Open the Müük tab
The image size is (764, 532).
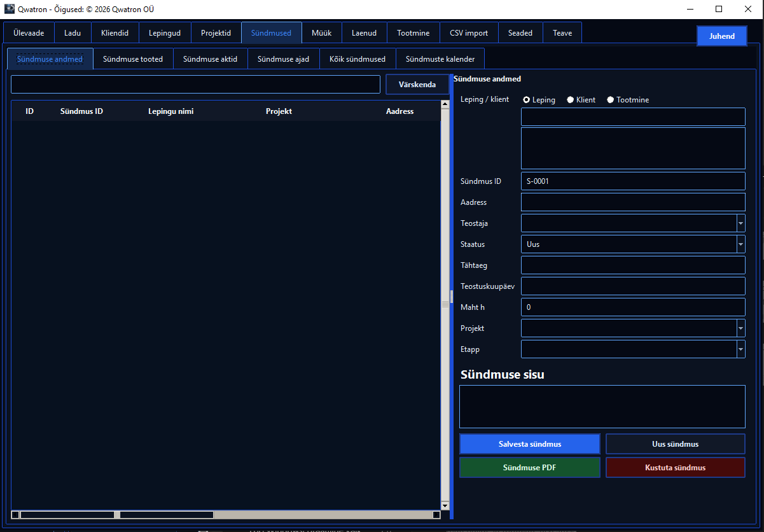click(322, 33)
